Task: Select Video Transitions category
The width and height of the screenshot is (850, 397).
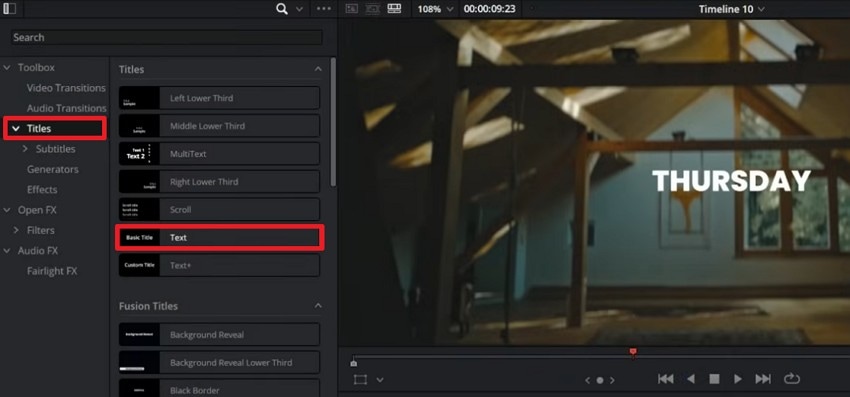Action: click(x=66, y=88)
